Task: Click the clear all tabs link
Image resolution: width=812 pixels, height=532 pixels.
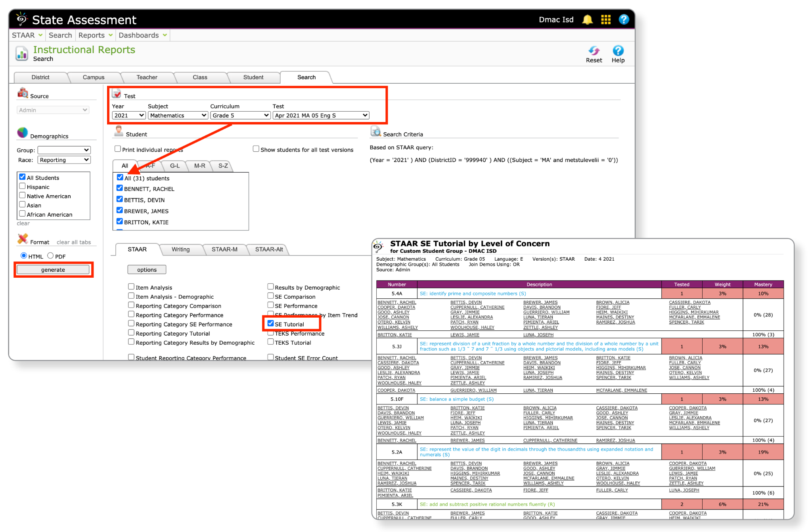Action: [x=74, y=242]
